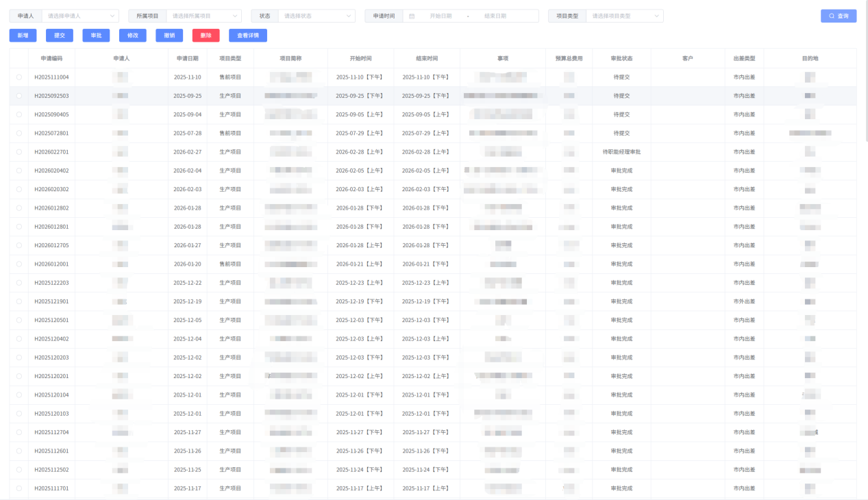This screenshot has width=868, height=500.
Task: Tick the radio button beside H2025112601
Action: 19,451
